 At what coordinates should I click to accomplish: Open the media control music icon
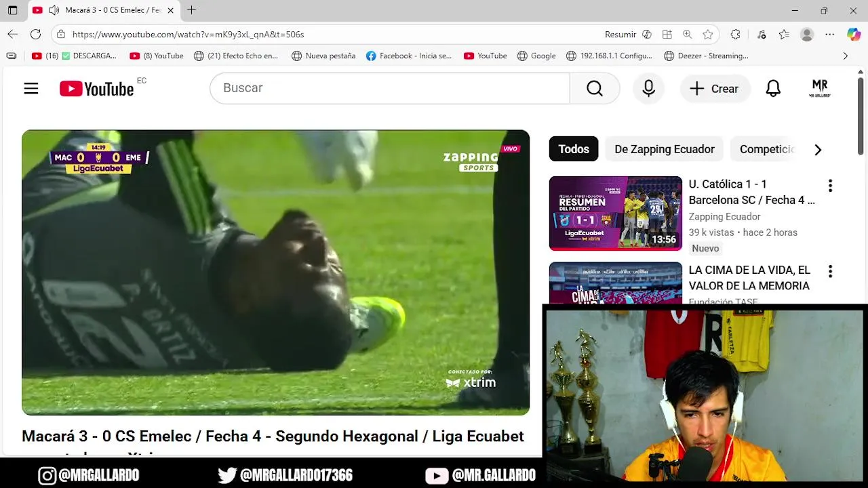(762, 34)
